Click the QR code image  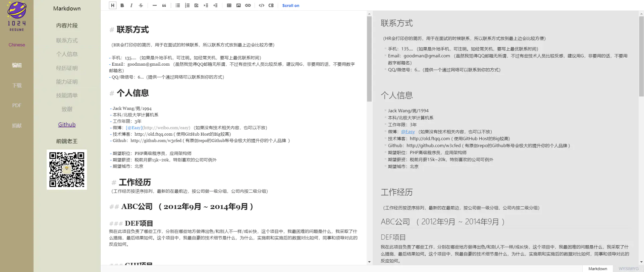point(67,169)
